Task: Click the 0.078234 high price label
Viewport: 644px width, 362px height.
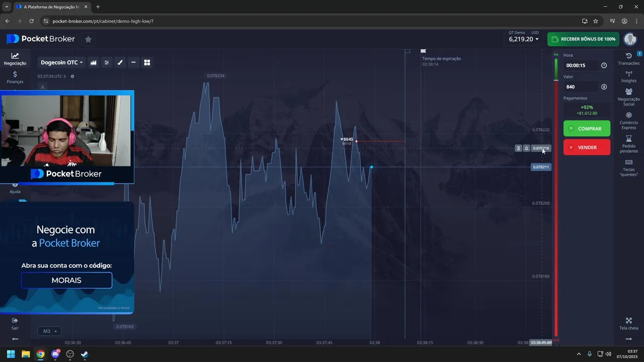Action: pos(215,75)
